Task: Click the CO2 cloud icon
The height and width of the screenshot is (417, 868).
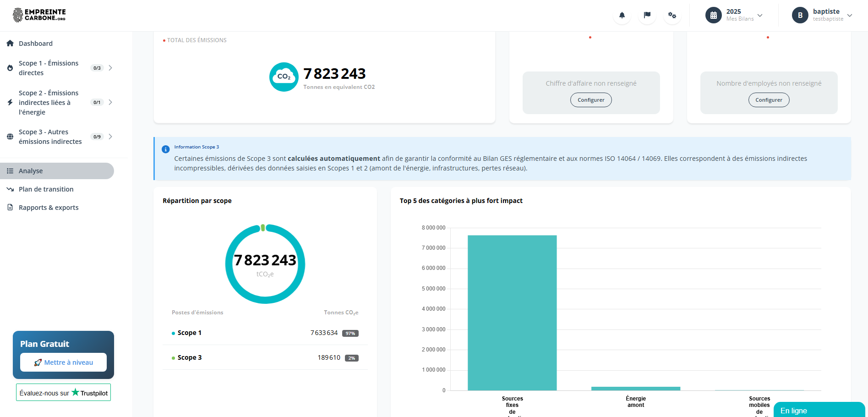Action: click(284, 77)
